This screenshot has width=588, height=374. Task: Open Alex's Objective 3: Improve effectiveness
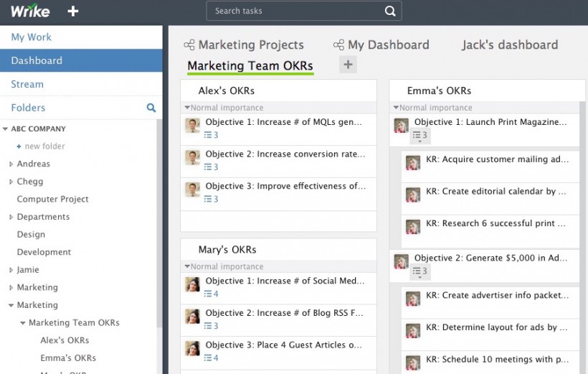click(285, 186)
